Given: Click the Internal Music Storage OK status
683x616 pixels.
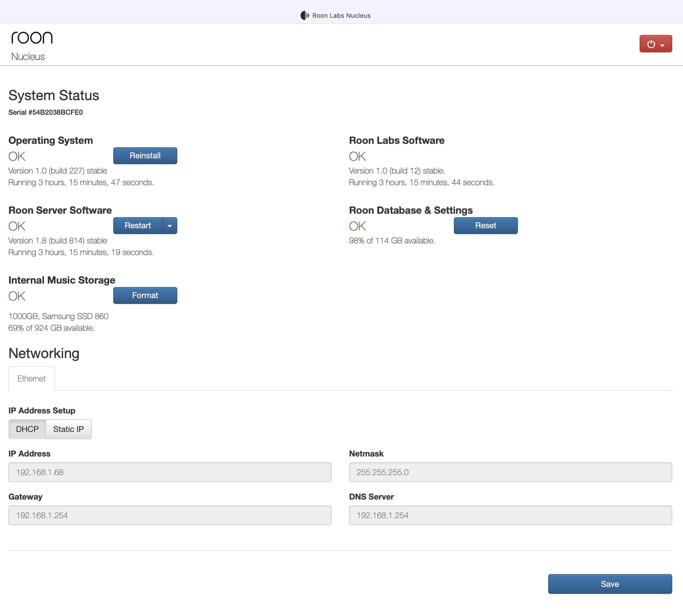Looking at the screenshot, I should click(17, 296).
